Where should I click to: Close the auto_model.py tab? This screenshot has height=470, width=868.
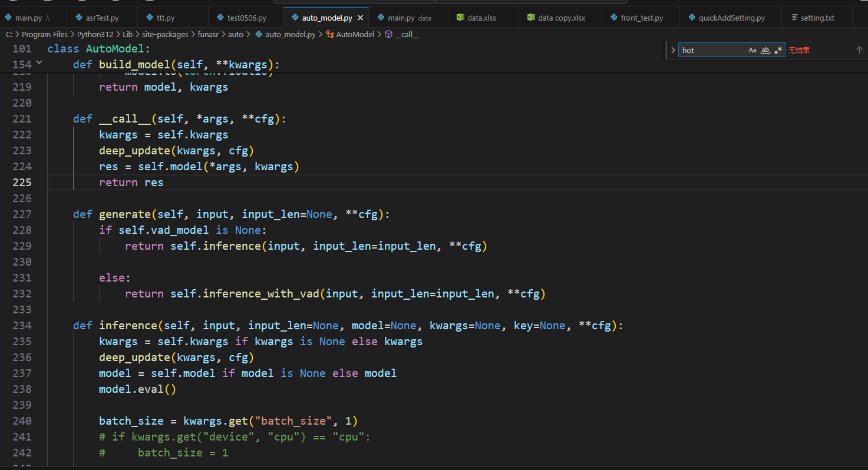(x=360, y=18)
